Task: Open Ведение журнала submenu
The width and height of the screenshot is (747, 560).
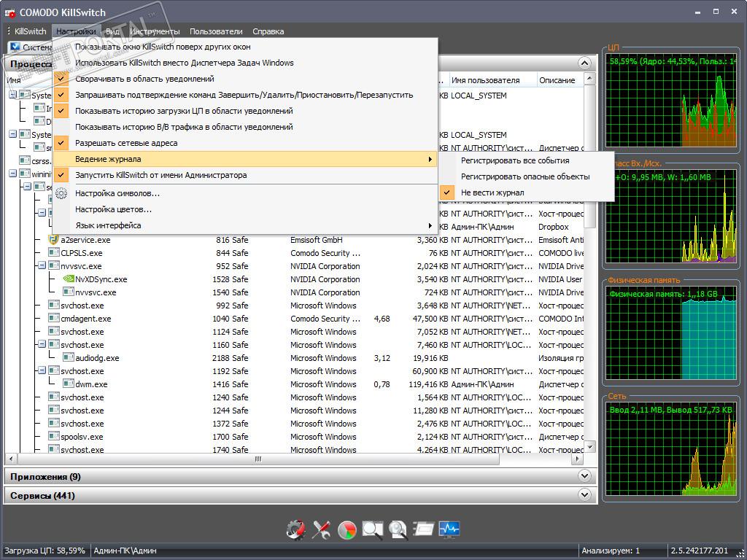Action: (245, 159)
